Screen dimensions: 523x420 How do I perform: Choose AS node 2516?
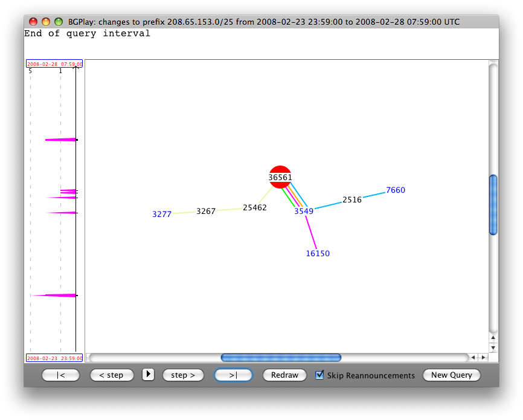tap(352, 200)
